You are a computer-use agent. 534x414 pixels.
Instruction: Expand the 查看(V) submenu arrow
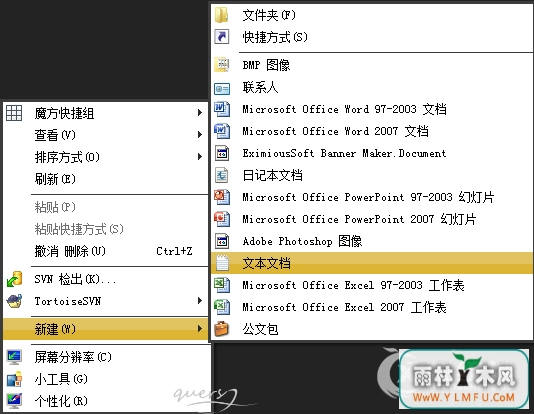click(200, 135)
